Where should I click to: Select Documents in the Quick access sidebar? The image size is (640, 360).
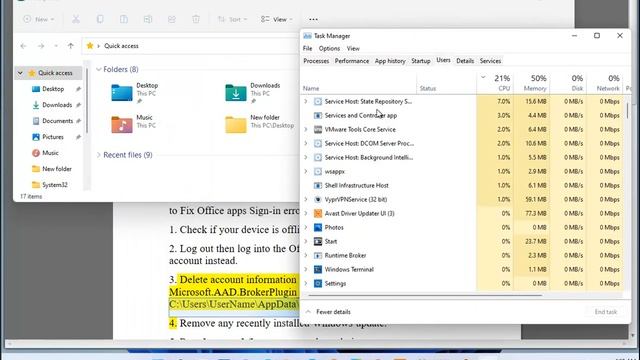(x=57, y=121)
